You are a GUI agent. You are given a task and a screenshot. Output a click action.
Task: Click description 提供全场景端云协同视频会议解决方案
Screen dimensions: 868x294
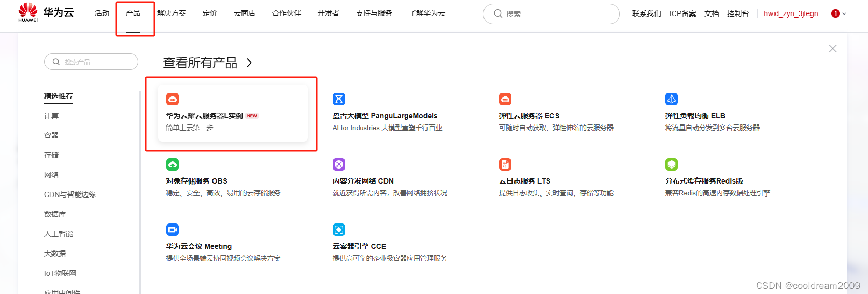click(x=223, y=258)
